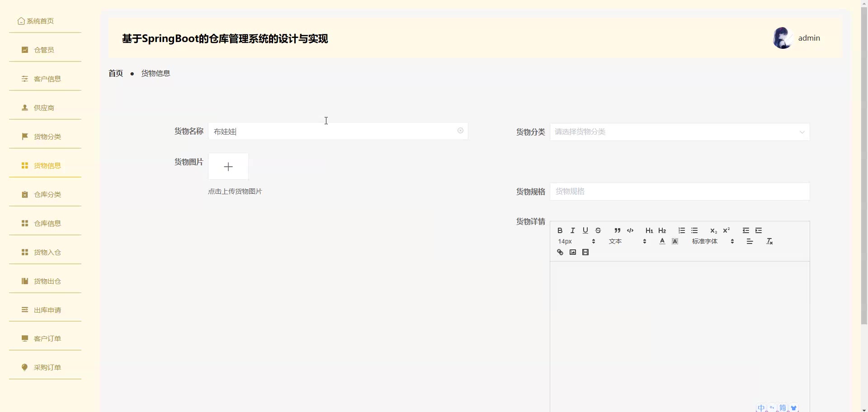868x412 pixels.
Task: Open the text alignment dropdown
Action: click(x=750, y=241)
